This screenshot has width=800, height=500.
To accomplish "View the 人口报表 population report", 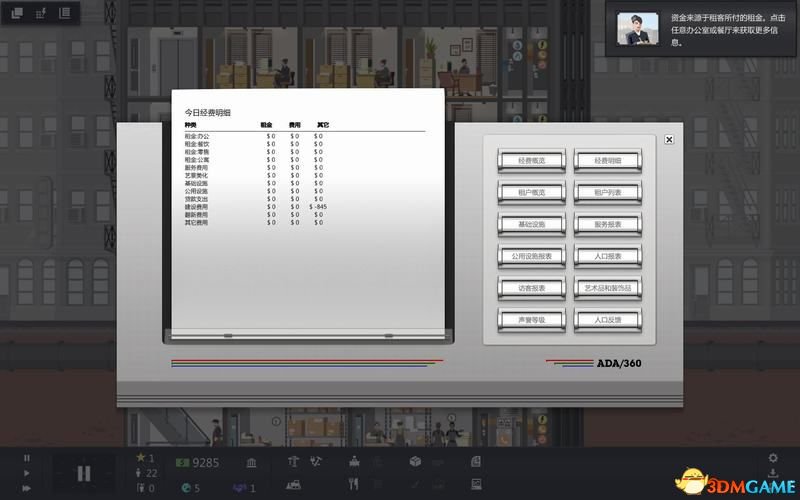I will click(608, 256).
